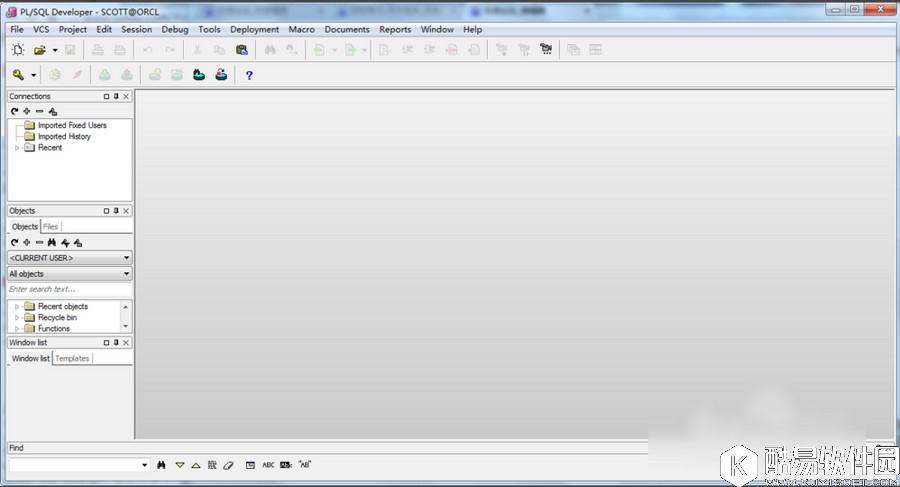Click the binoculars Find icon in Objects panel

(x=52, y=243)
